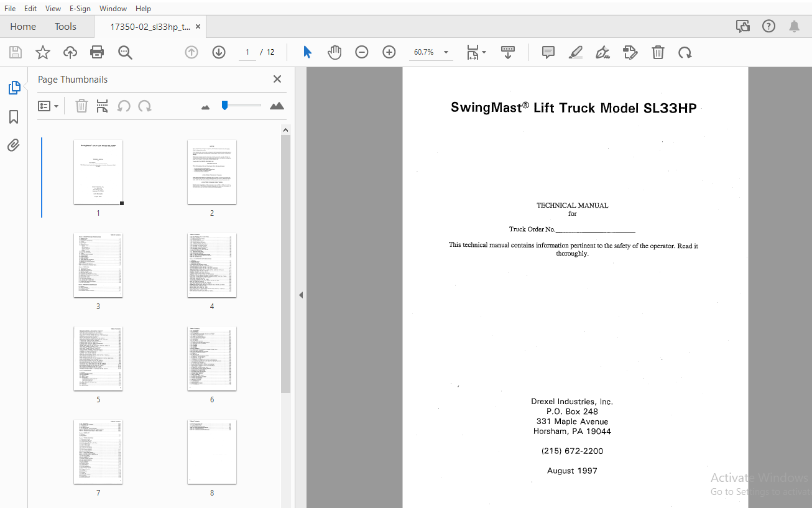Select the 17350-02_sl33hp document tab
Image resolution: width=812 pixels, height=508 pixels.
150,27
